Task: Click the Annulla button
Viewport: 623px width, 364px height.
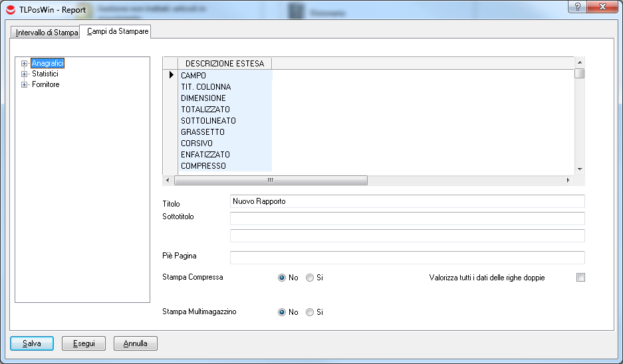Action: coord(136,343)
